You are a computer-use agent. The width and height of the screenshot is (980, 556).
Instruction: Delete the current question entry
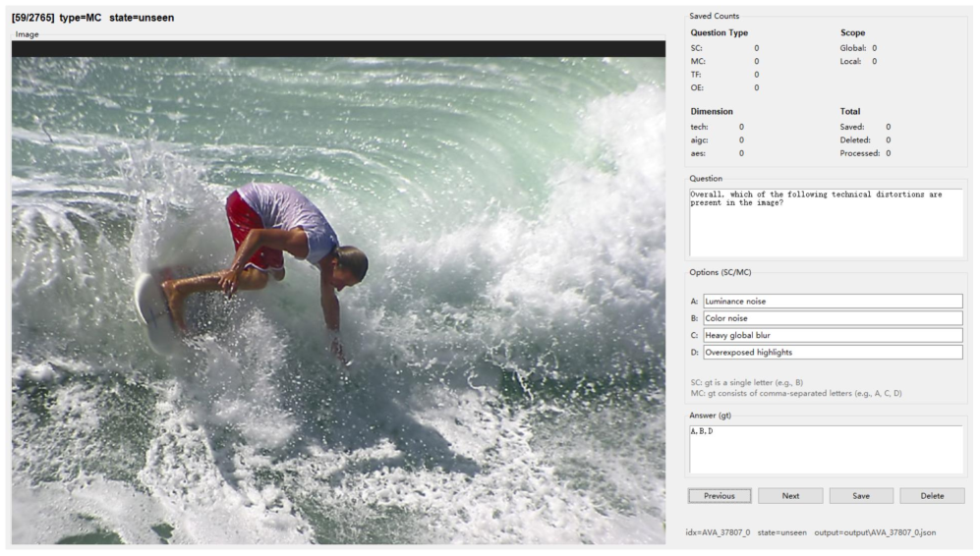point(931,496)
